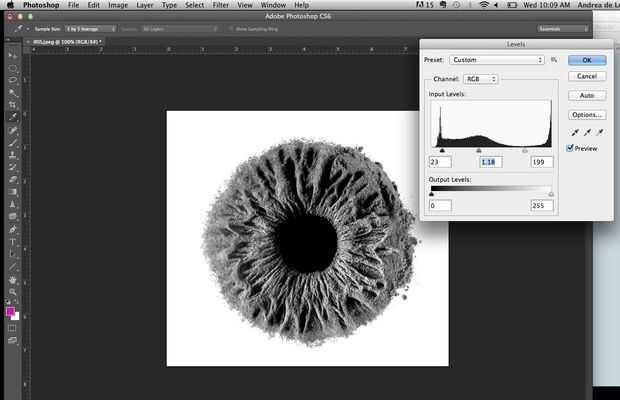Select the Move tool in the toolbar
The image size is (620, 400).
[13, 54]
